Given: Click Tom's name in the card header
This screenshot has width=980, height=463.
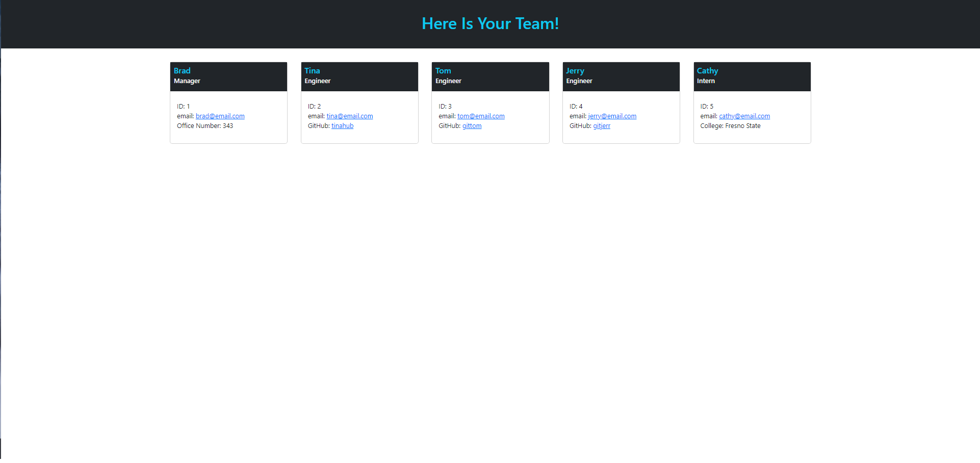Looking at the screenshot, I should (x=443, y=70).
